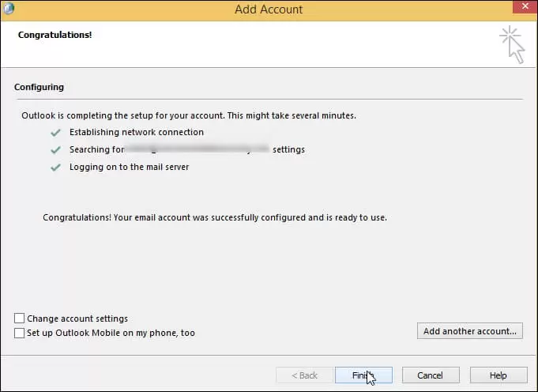The width and height of the screenshot is (538, 392).
Task: Open Add another account
Action: click(x=470, y=331)
